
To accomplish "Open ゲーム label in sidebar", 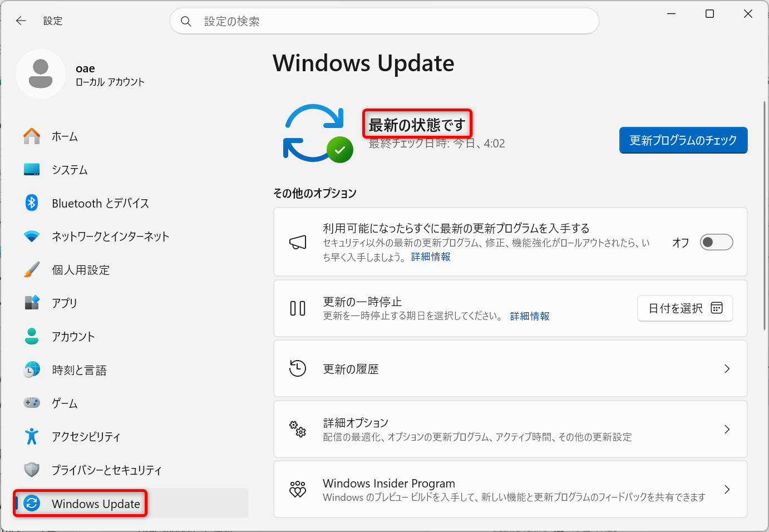I will pos(65,403).
